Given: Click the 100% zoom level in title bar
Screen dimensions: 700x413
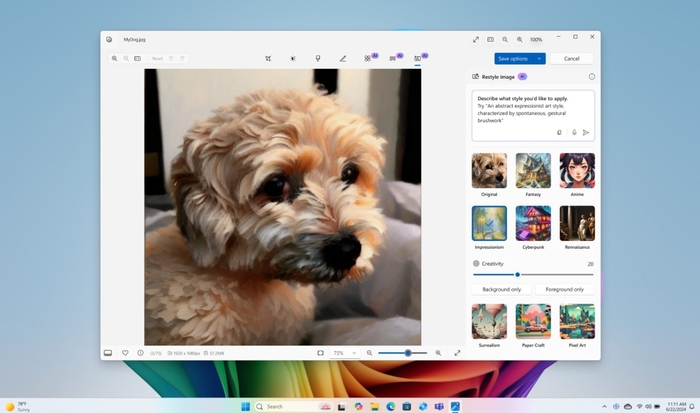Looking at the screenshot, I should pos(536,39).
